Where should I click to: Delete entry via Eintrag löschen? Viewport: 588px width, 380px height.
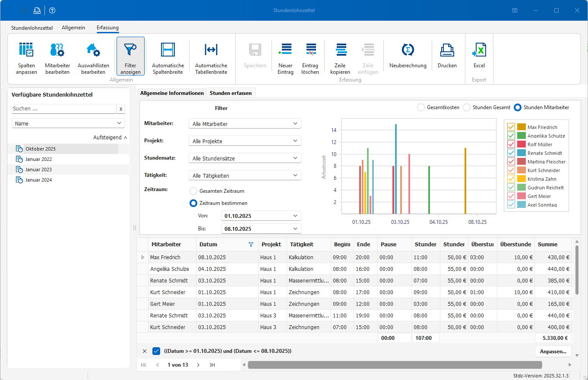pyautogui.click(x=310, y=56)
